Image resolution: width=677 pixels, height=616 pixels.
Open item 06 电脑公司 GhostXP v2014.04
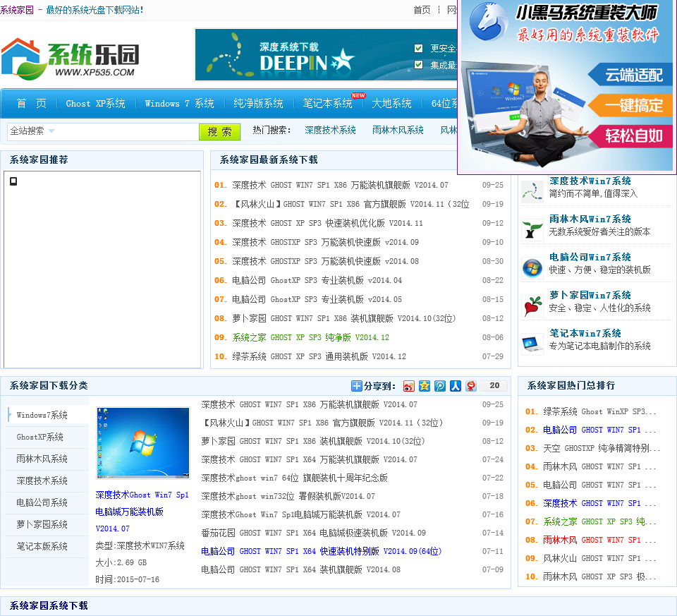(317, 280)
